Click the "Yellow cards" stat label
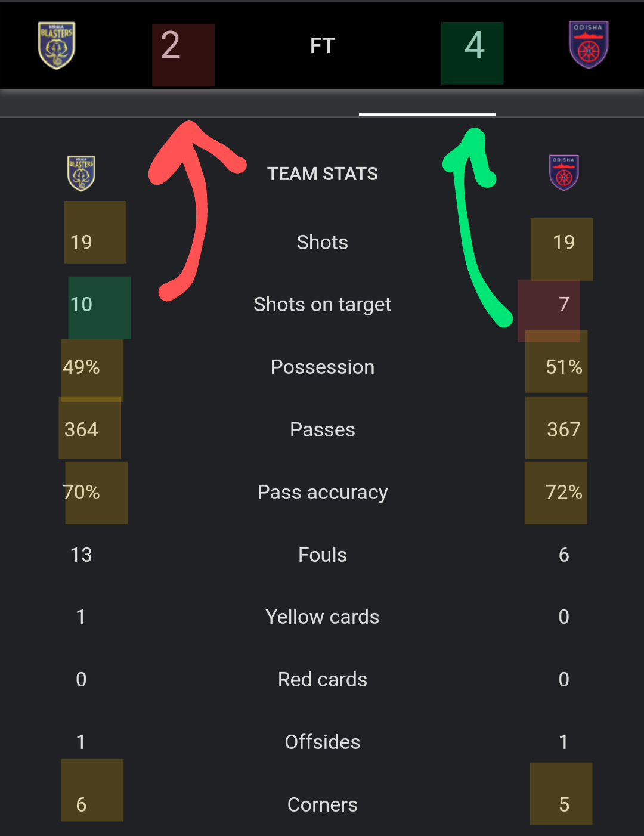The image size is (644, 836). (322, 617)
